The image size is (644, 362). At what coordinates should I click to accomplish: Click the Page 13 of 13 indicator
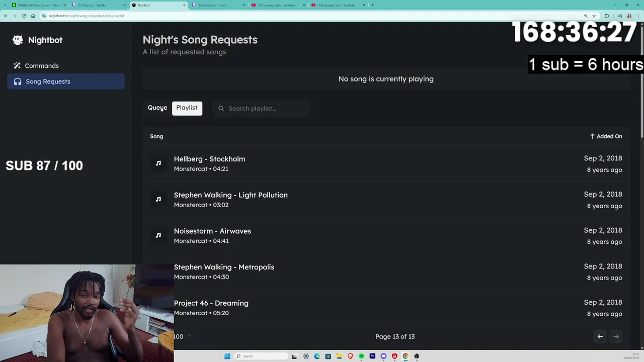395,336
